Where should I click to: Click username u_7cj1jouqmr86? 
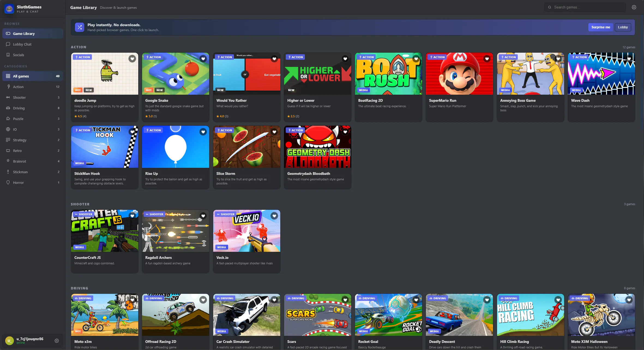[30, 339]
